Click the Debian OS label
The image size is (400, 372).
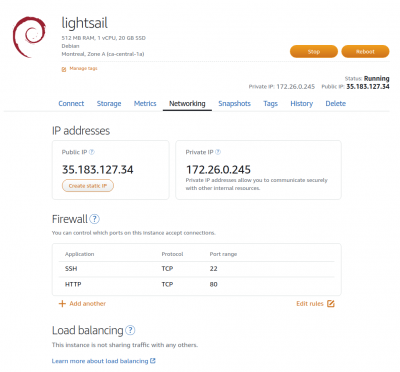point(70,46)
